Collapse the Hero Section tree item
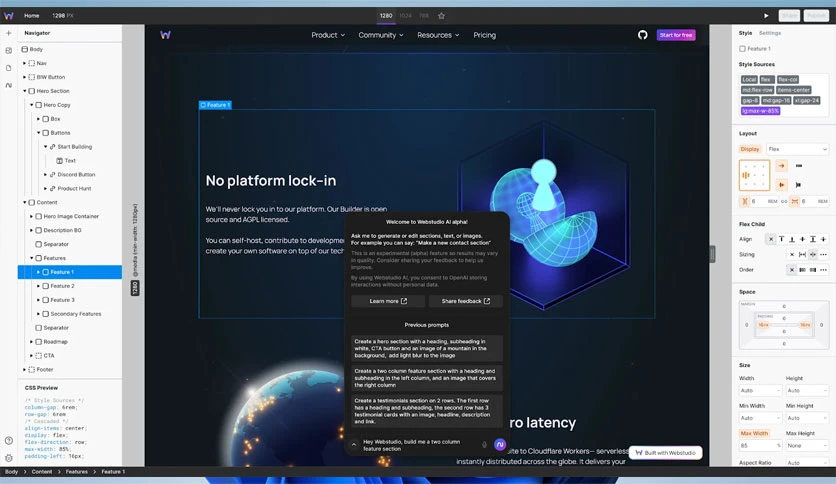The image size is (836, 484). [25, 91]
